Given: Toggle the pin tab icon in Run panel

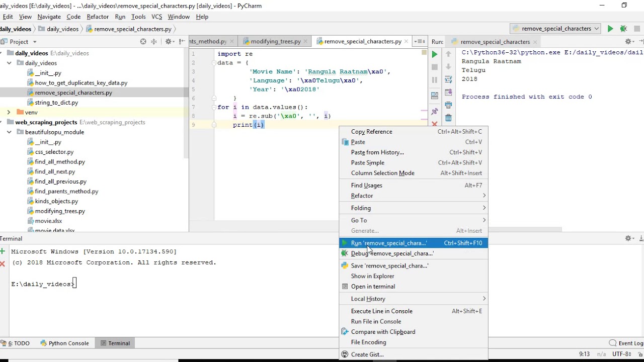Looking at the screenshot, I should click(435, 112).
